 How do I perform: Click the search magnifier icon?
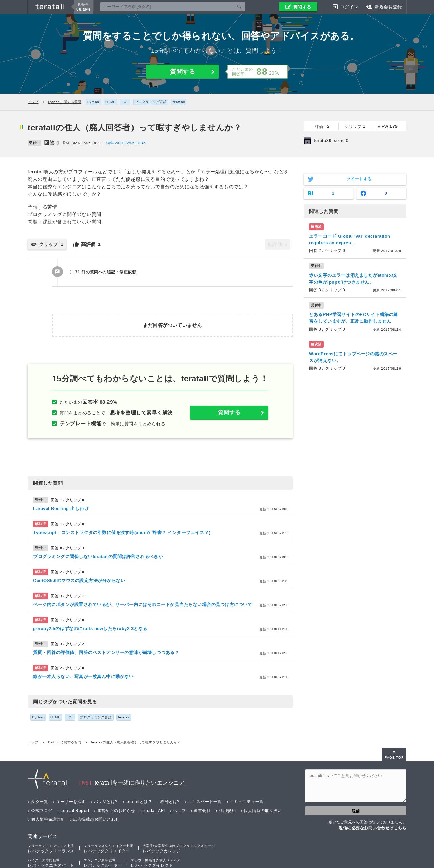coord(239,7)
